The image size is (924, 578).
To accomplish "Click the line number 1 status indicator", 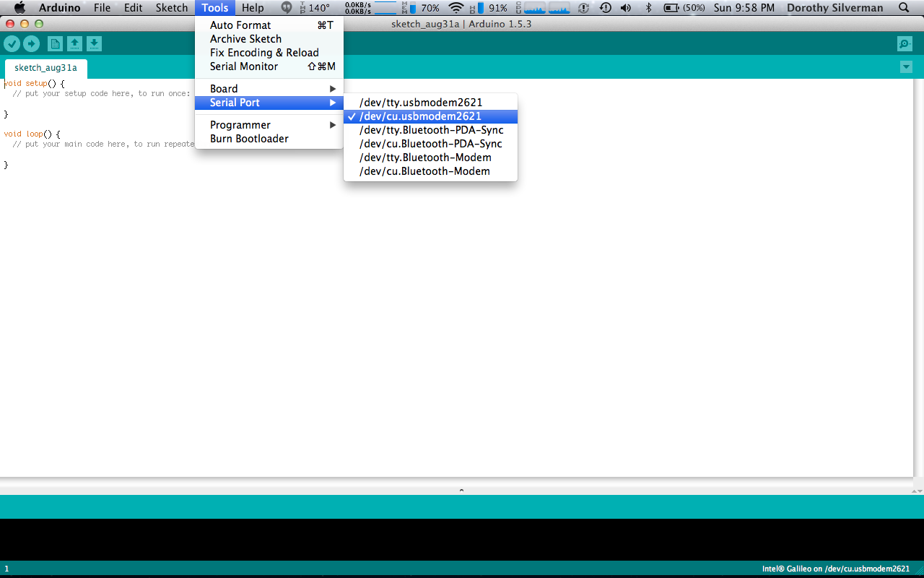I will coord(6,569).
